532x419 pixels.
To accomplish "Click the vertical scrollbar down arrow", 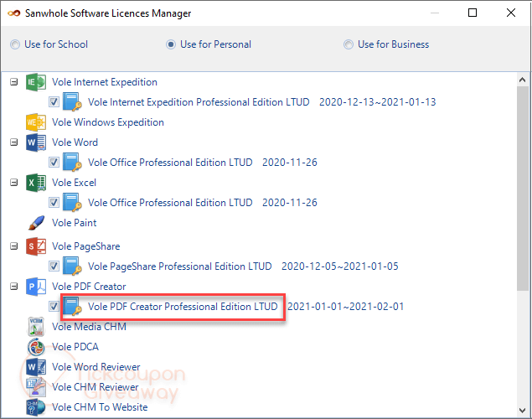I will (523, 410).
